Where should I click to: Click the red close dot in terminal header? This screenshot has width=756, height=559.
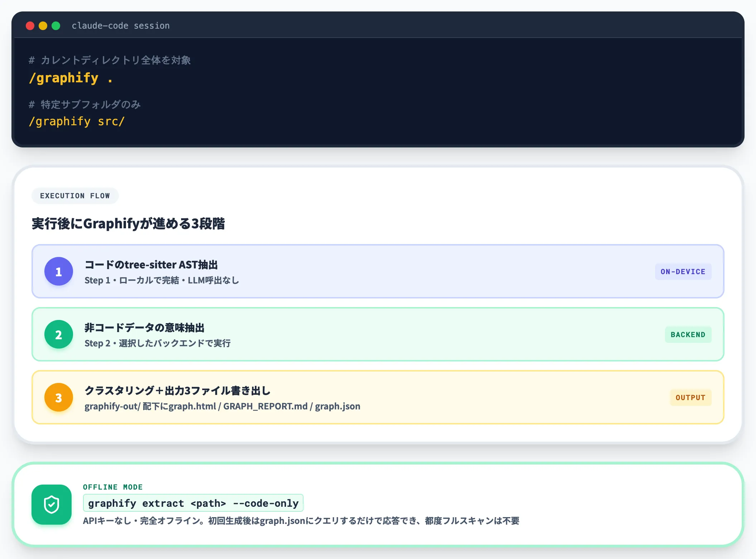(30, 26)
